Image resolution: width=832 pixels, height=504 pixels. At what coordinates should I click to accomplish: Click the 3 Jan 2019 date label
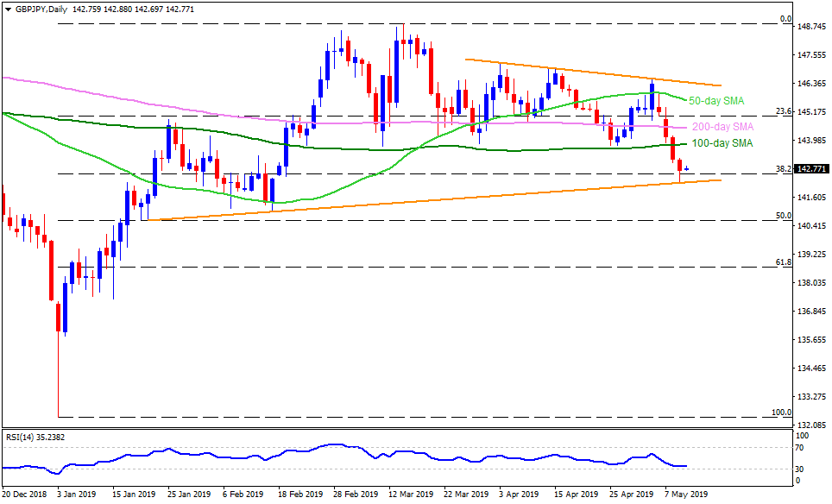point(73,495)
